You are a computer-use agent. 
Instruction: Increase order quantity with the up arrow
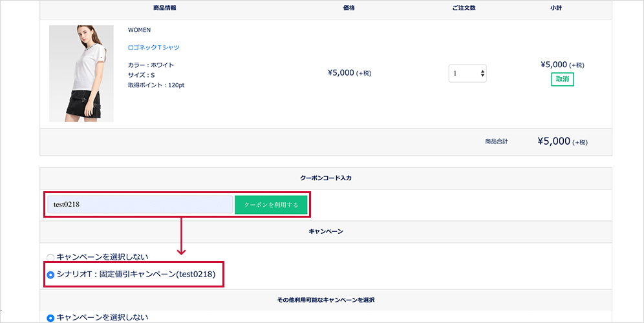[482, 71]
